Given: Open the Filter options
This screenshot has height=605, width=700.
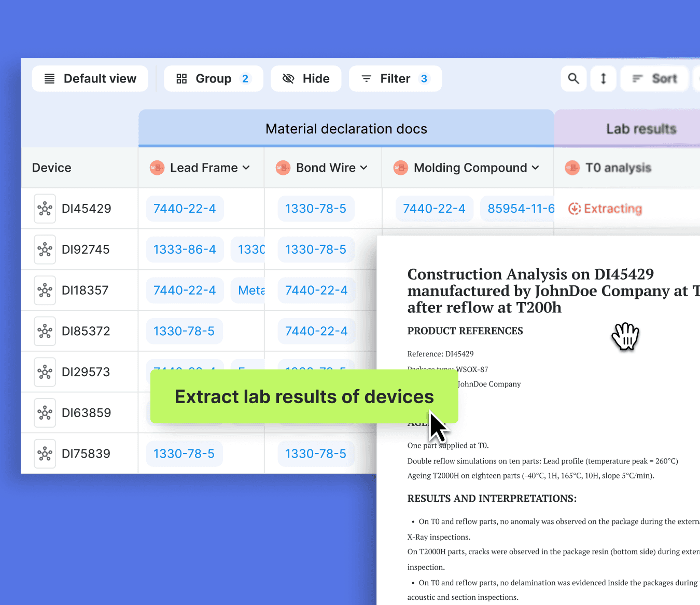Looking at the screenshot, I should coord(395,79).
